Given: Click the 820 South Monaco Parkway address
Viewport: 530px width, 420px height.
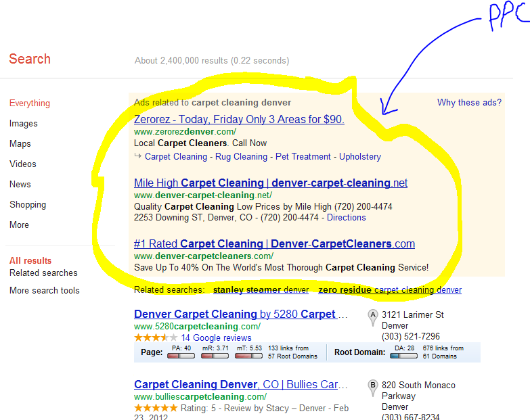Looking at the screenshot, I should [x=418, y=391].
